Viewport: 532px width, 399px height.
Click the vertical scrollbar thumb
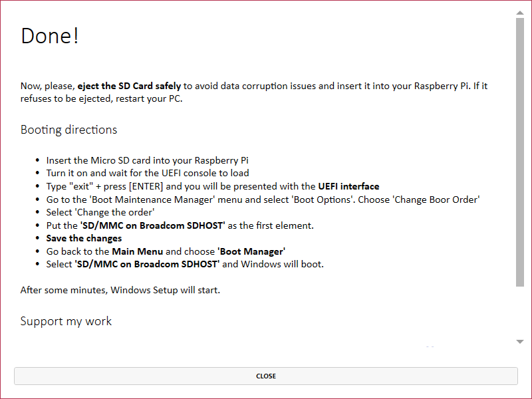[520, 152]
